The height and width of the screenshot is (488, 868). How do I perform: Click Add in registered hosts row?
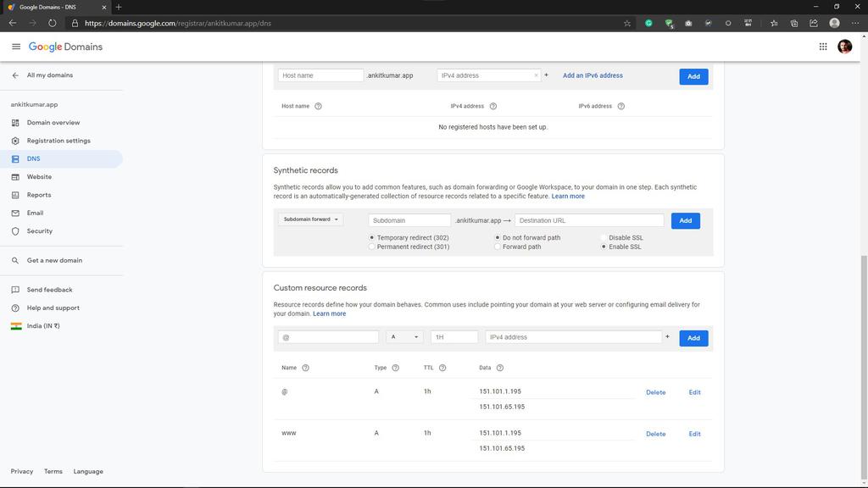pos(693,76)
